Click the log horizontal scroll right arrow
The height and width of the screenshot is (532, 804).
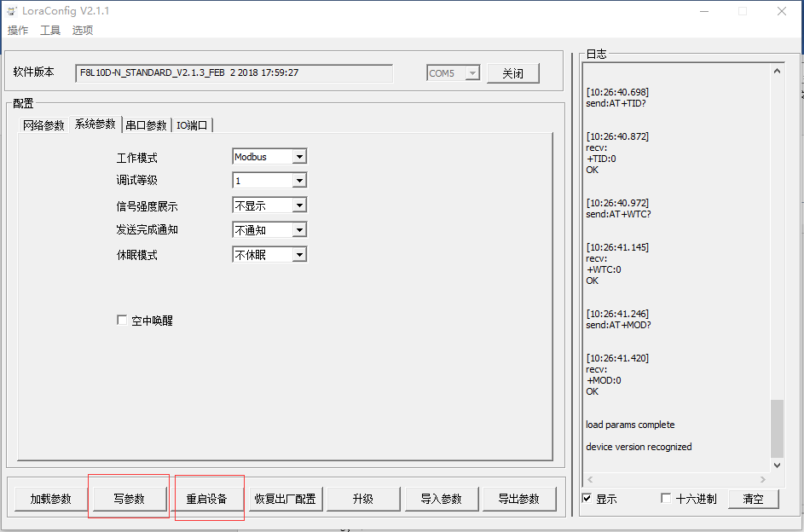click(763, 479)
